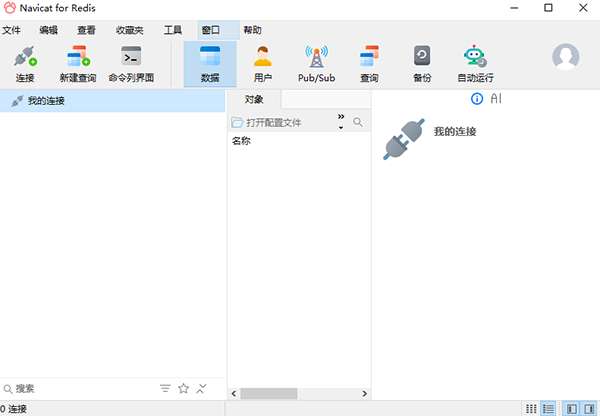Viewport: 600px width, 416px height.
Task: Click horizontal scrollbar left arrow
Action: coord(234,393)
